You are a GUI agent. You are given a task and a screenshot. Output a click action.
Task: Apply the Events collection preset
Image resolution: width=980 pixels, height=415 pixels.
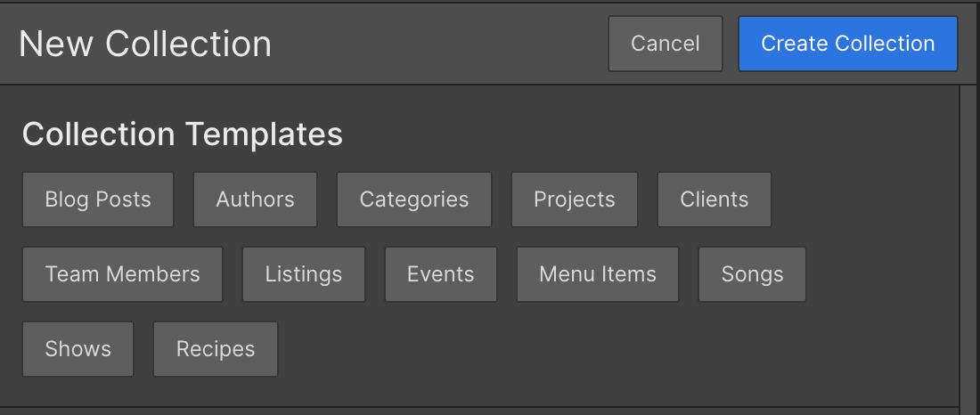[x=441, y=274]
